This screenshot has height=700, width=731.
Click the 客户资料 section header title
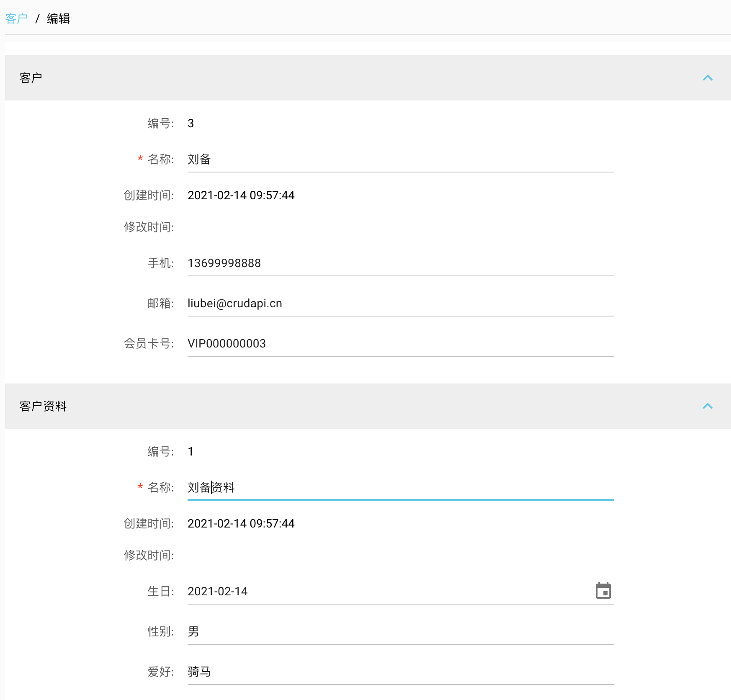(x=43, y=406)
